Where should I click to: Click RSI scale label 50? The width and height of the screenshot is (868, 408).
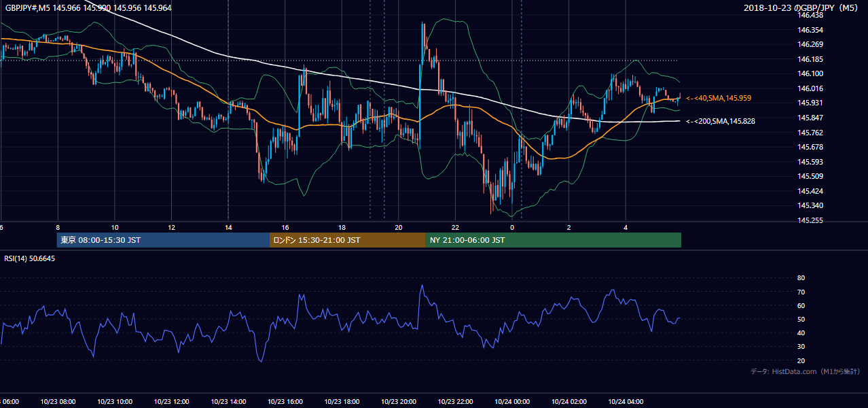point(801,319)
